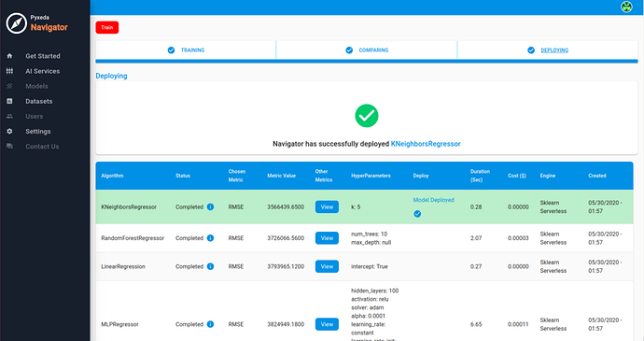Click metric value 3566439.6500
Image resolution: width=644 pixels, height=341 pixels.
point(286,206)
